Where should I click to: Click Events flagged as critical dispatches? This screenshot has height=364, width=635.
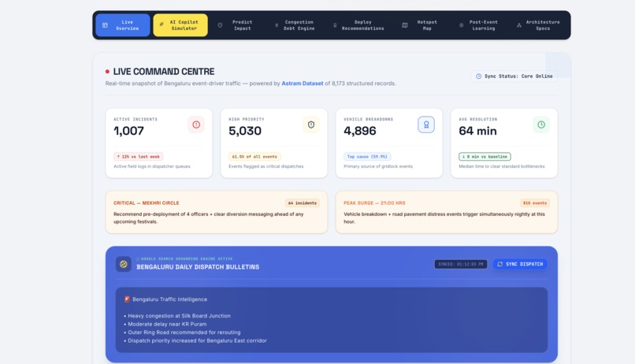[266, 166]
